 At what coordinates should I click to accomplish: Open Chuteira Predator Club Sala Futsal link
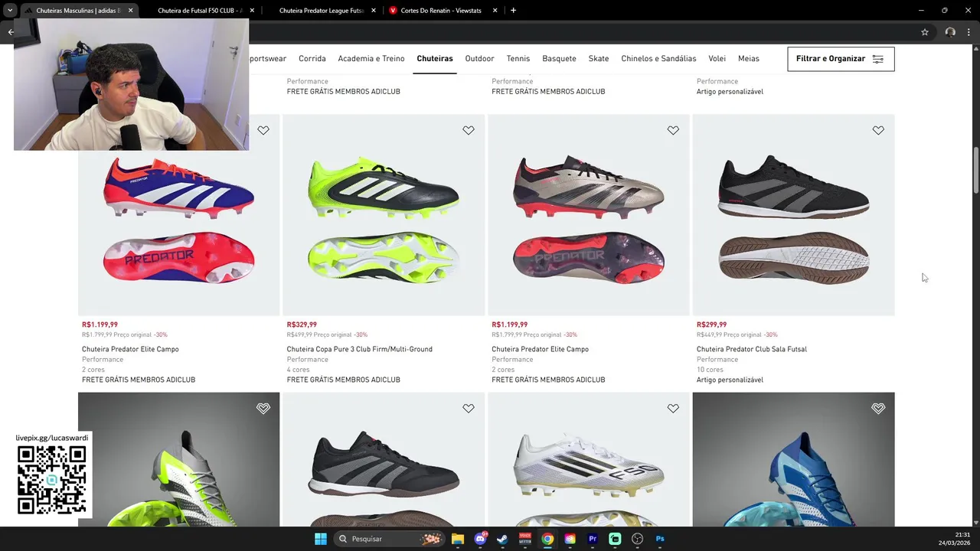(x=752, y=349)
